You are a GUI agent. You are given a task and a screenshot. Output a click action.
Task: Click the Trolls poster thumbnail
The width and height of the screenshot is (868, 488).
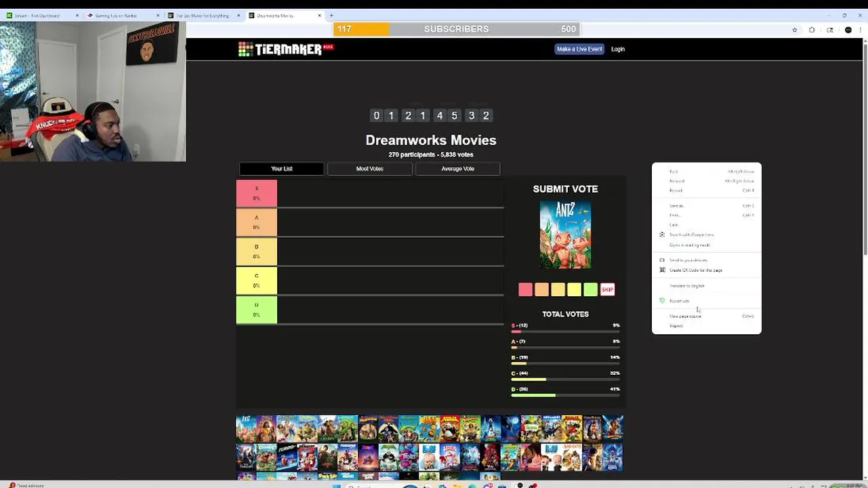click(408, 457)
